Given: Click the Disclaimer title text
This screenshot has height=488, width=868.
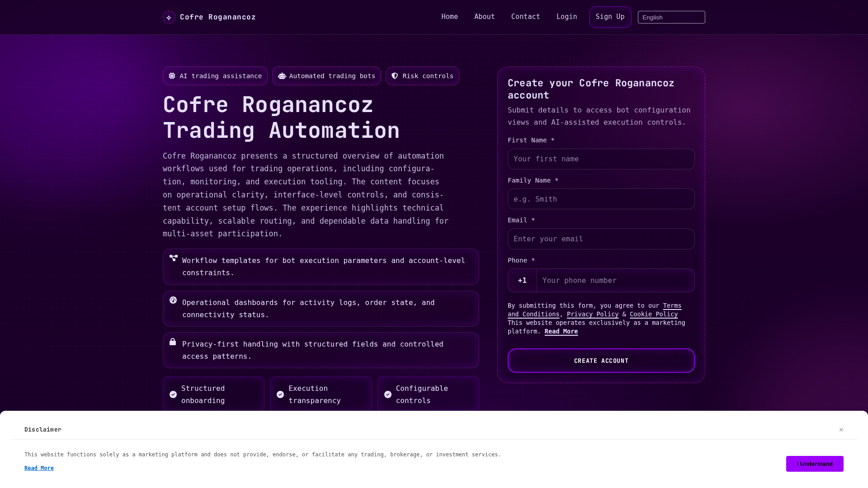Looking at the screenshot, I should (43, 430).
